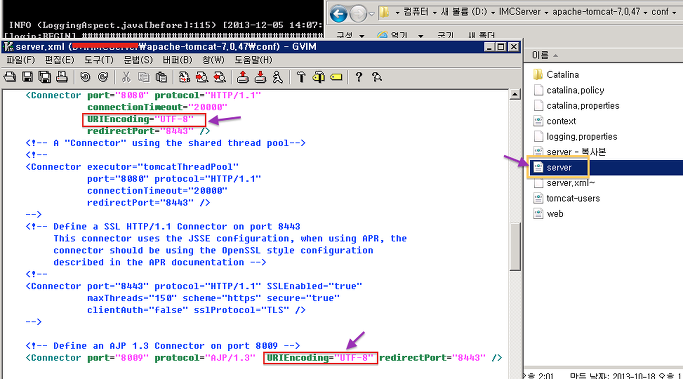Viewport: 683px width, 379px height.
Task: Click the GVIM vertical scrollbar thumb
Action: [514, 247]
